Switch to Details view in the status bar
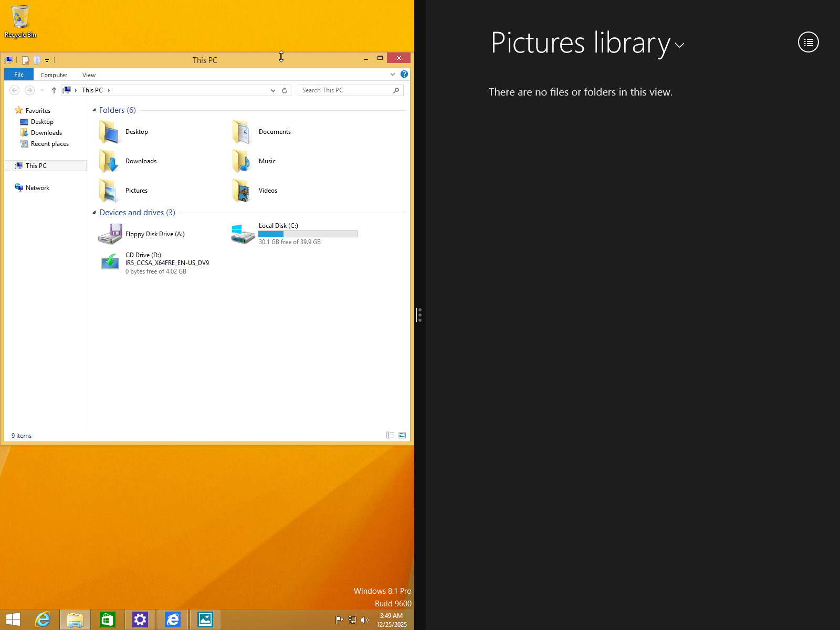 (390, 435)
